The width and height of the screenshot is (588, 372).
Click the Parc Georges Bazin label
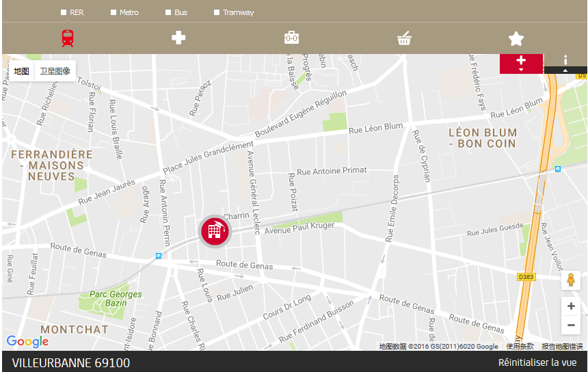[116, 299]
